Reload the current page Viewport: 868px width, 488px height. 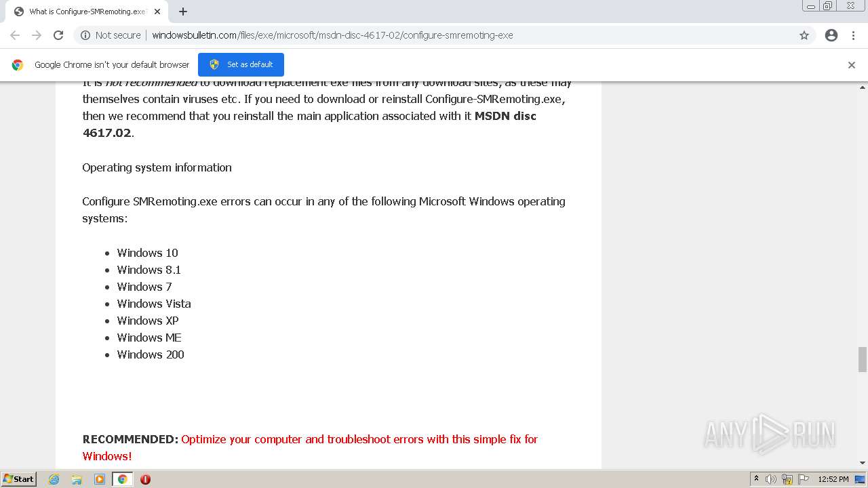coord(58,35)
